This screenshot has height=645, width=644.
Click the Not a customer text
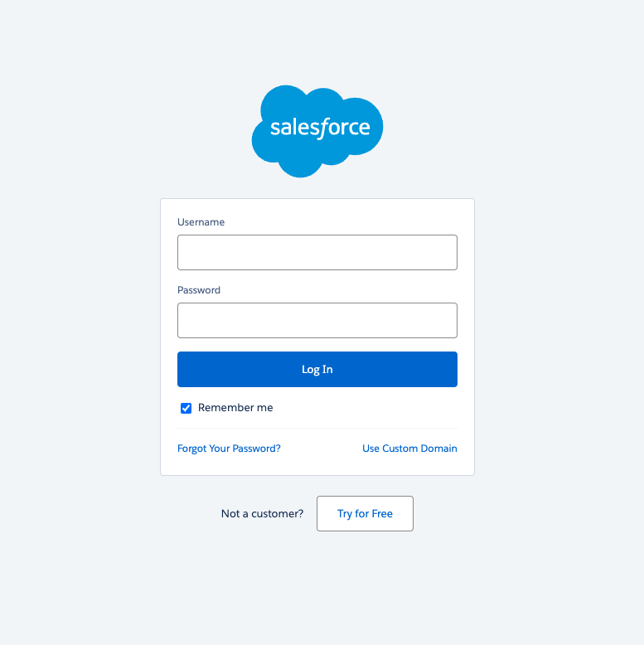(x=262, y=513)
